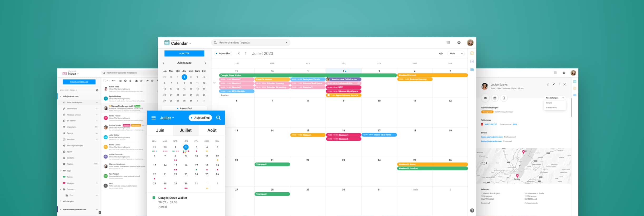Click the green Tennis tag swatch

[x=64, y=177]
